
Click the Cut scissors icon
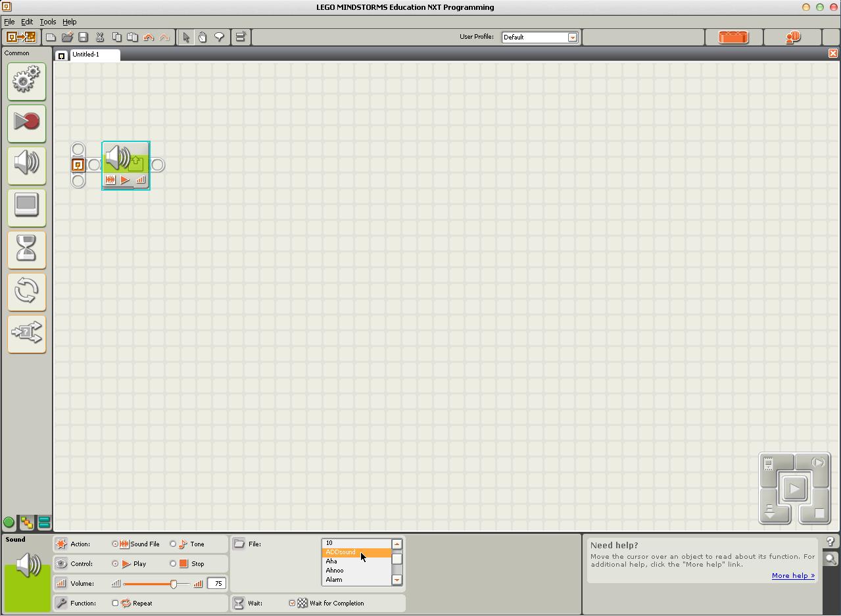coord(100,37)
